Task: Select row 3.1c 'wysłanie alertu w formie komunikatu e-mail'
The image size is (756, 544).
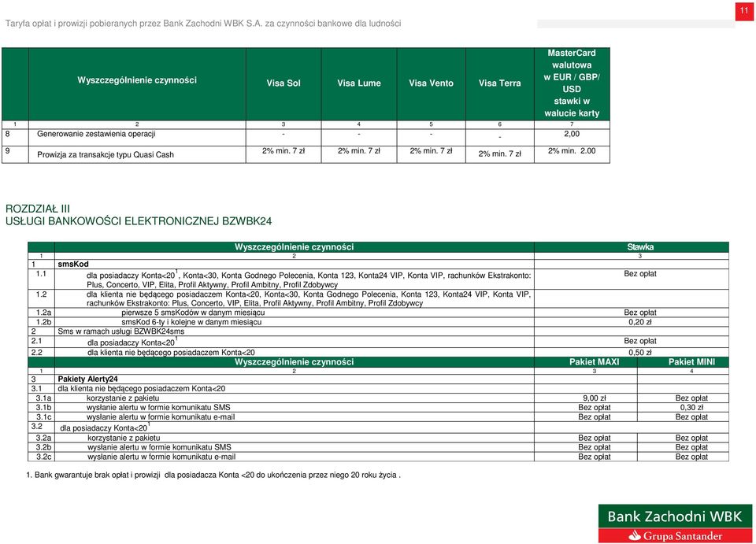Action: pos(379,417)
